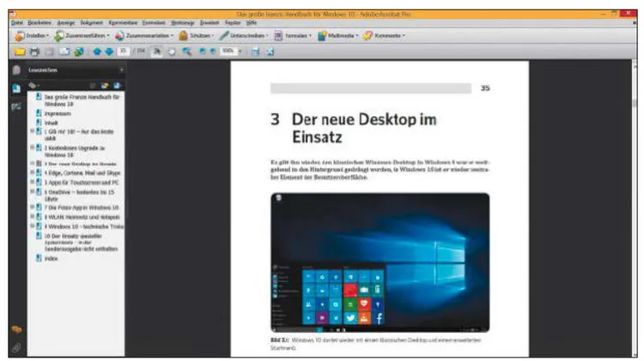Click the green globe upload icon

click(x=78, y=51)
